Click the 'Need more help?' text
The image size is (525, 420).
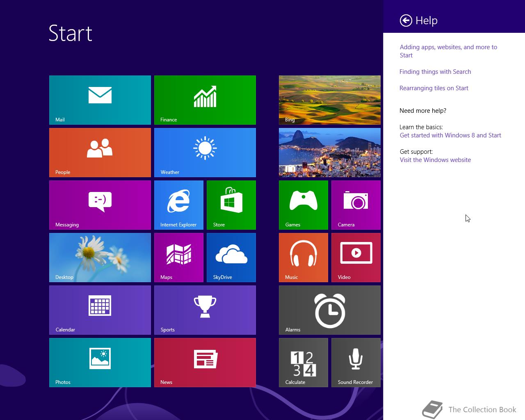coord(423,111)
